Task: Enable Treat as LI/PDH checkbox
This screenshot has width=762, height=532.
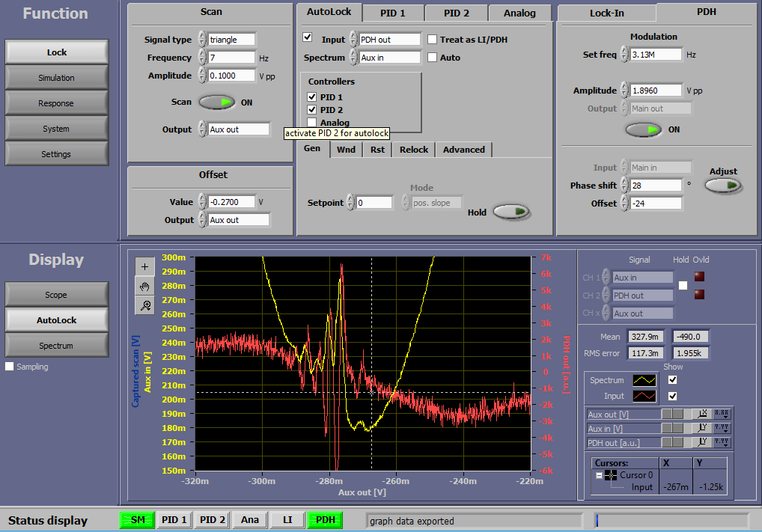Action: [432, 40]
